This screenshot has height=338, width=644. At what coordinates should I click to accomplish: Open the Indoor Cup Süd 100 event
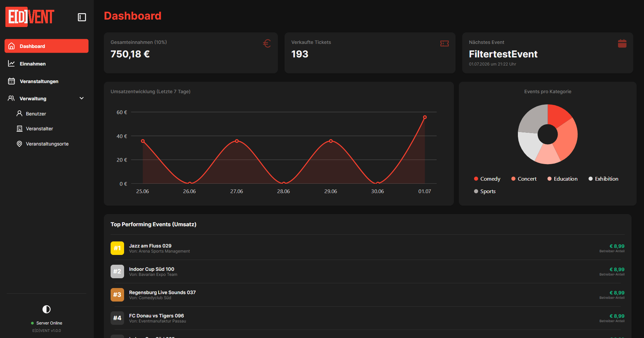coord(152,269)
